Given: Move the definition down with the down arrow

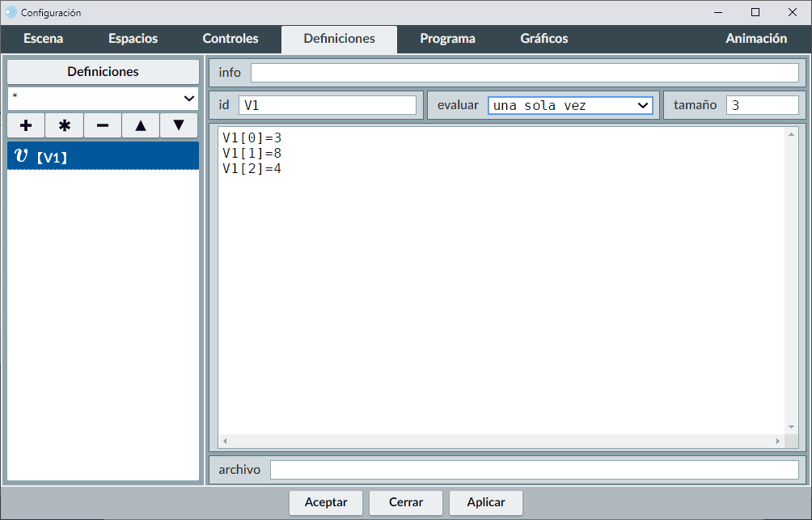Looking at the screenshot, I should point(179,125).
